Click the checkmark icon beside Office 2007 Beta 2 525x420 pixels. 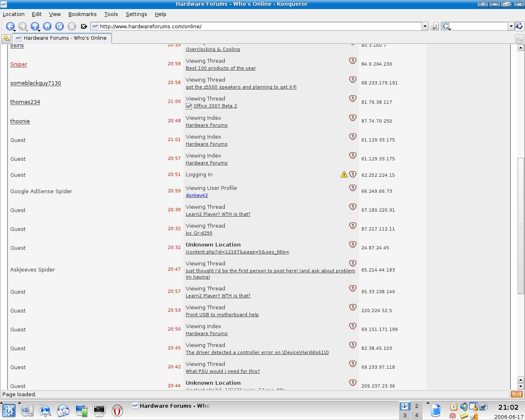click(189, 106)
